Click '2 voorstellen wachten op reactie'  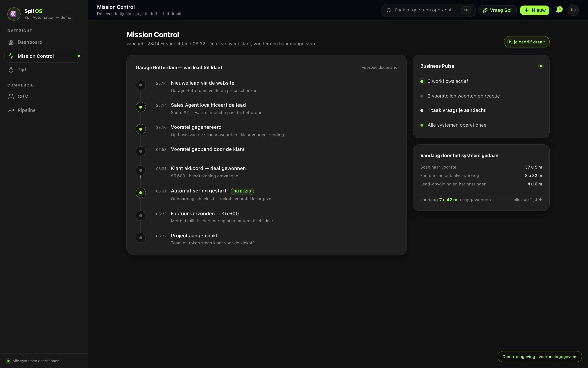click(x=464, y=96)
